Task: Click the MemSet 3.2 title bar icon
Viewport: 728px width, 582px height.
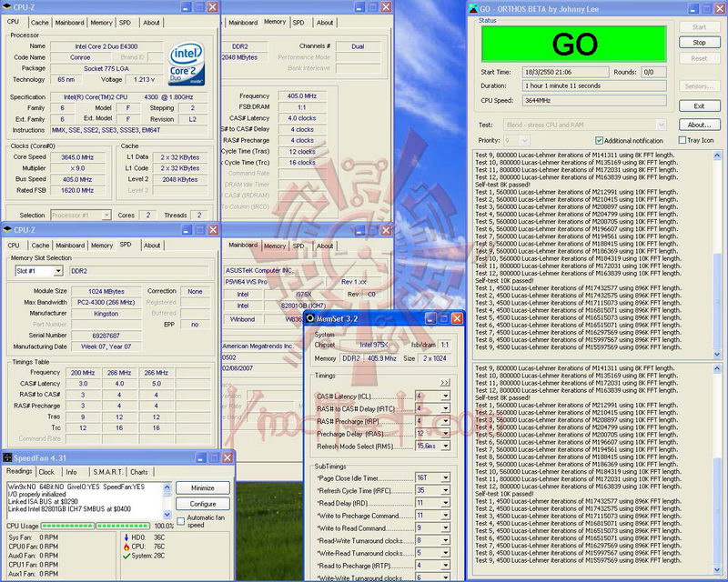Action: [x=310, y=318]
